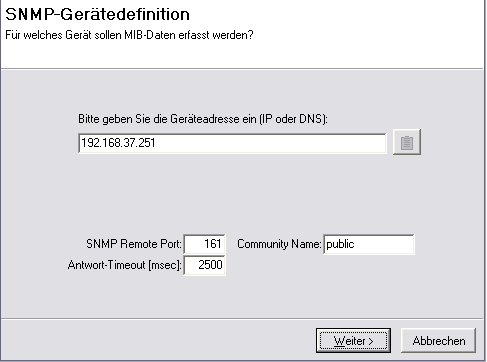This screenshot has height=362, width=487.
Task: Click the 'Community Name:' label
Action: 279,244
